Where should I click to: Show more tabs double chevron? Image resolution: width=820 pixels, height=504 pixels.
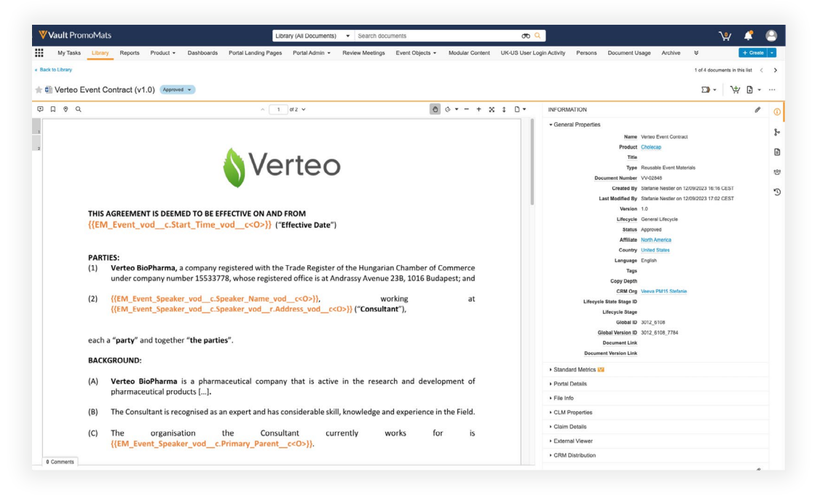tap(696, 53)
